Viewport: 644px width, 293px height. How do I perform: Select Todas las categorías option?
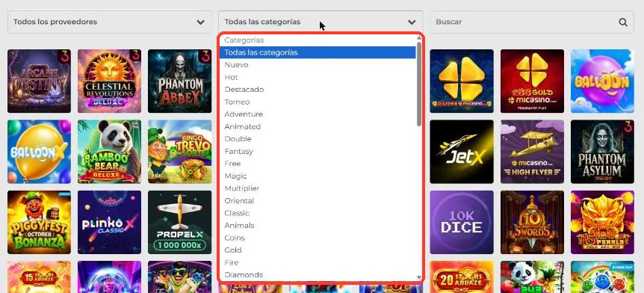318,52
